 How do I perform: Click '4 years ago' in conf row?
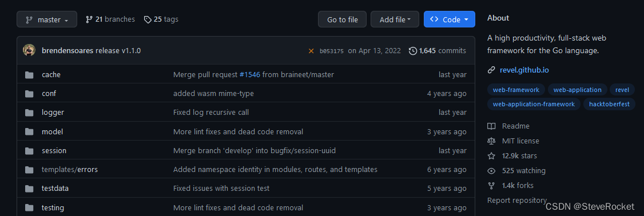pos(447,94)
